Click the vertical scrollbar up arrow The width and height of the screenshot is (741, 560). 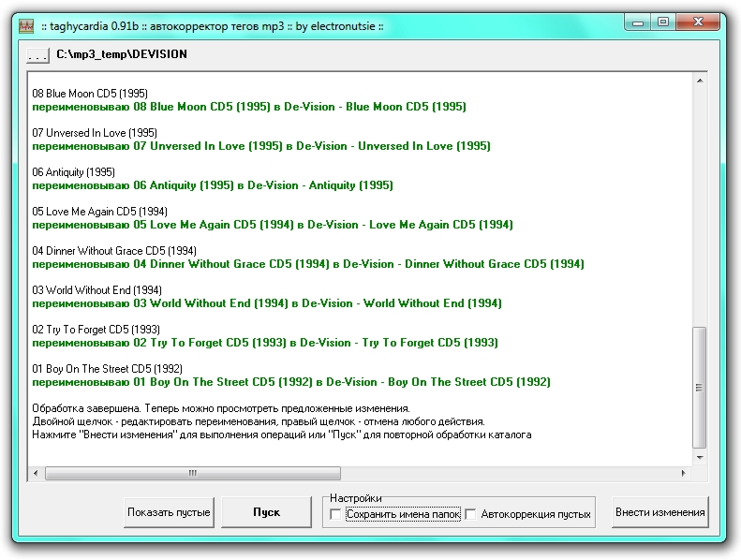[x=700, y=81]
